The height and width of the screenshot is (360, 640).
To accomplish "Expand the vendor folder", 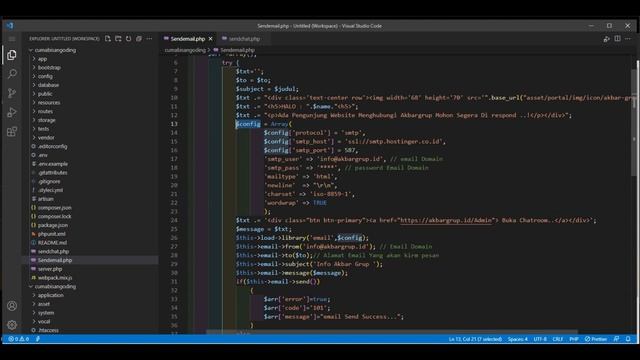I will tap(46, 138).
